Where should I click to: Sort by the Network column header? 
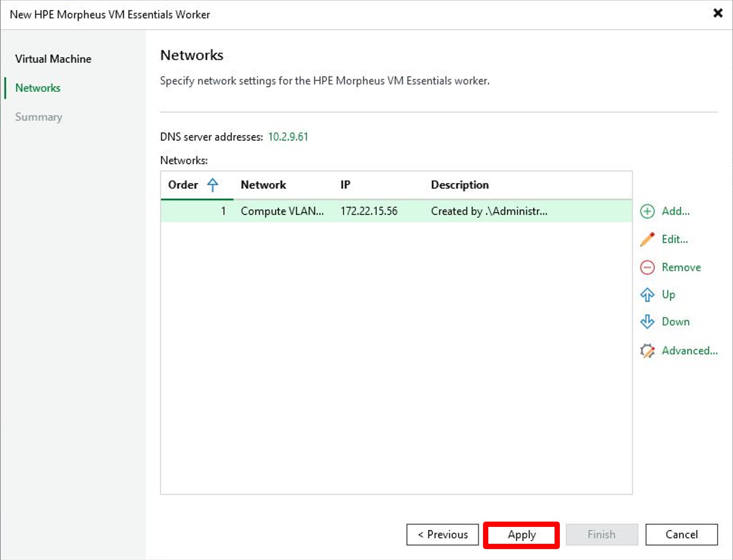(x=264, y=185)
